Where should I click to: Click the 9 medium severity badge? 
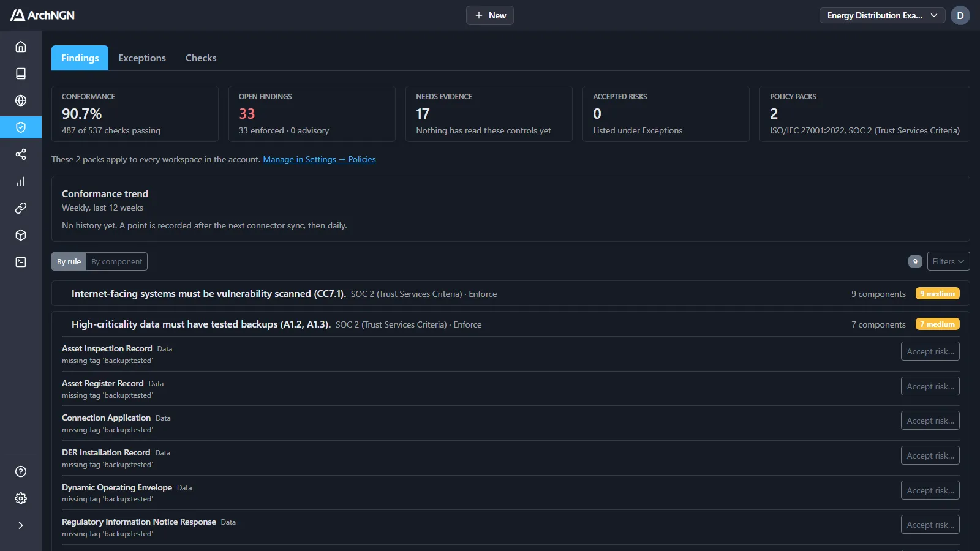coord(938,294)
